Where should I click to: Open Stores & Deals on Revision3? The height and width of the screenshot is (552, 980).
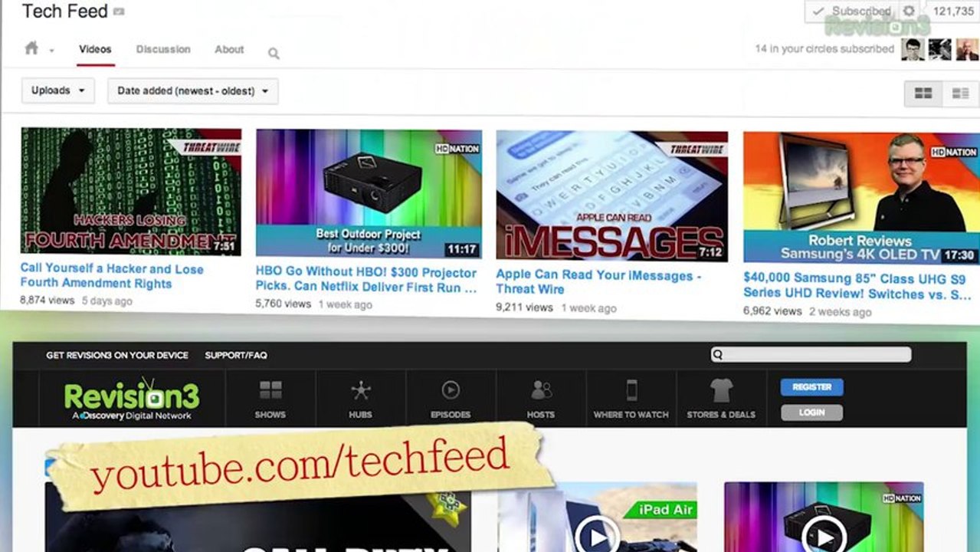[721, 399]
